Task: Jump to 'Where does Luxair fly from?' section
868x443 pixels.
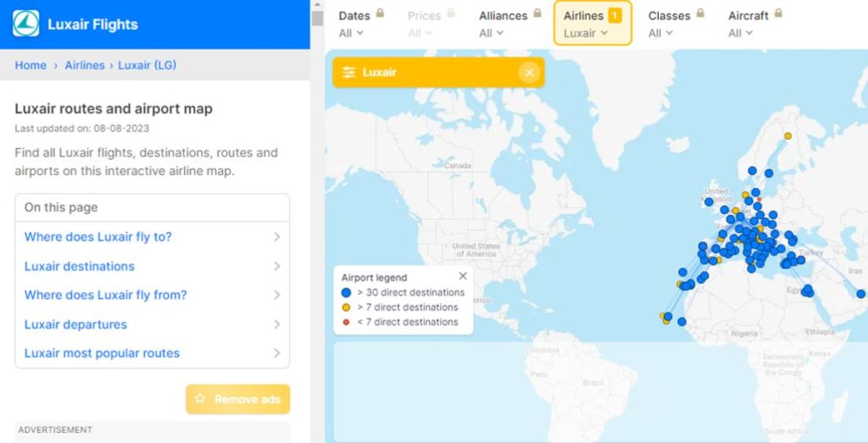Action: pos(106,295)
